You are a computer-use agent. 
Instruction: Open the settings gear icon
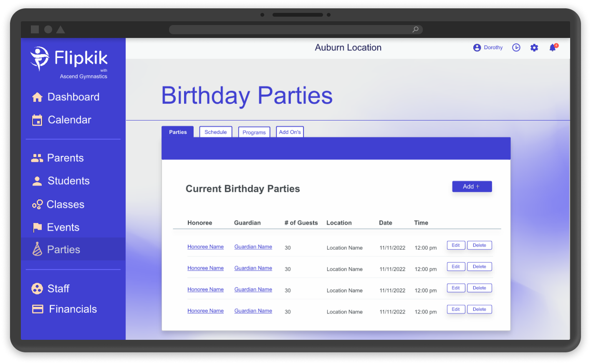534,48
